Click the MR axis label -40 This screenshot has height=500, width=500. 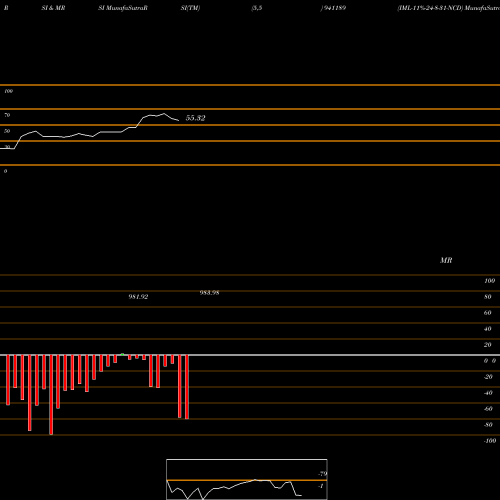(x=488, y=393)
